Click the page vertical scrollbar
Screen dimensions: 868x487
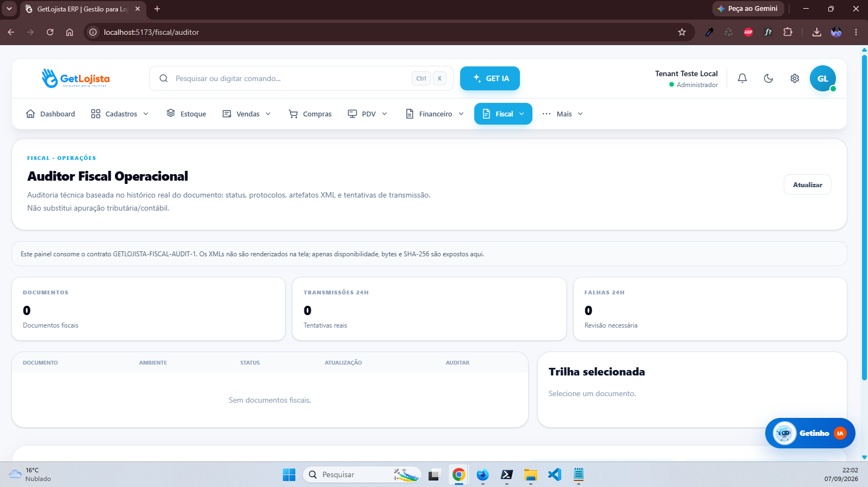pos(864,217)
